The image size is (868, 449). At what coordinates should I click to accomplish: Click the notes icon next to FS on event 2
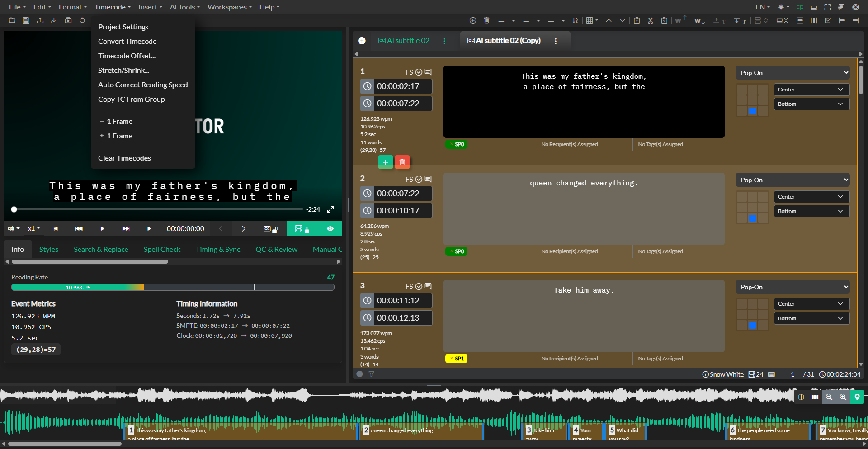coord(428,179)
